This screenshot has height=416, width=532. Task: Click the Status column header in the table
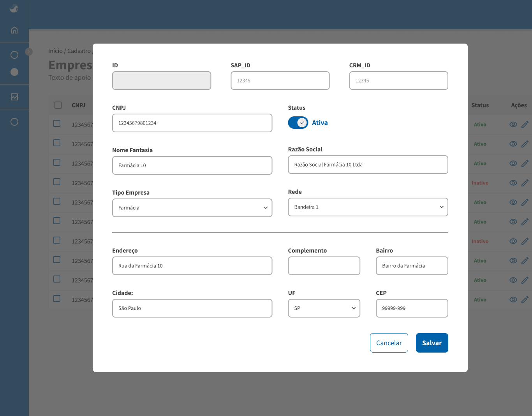(480, 105)
